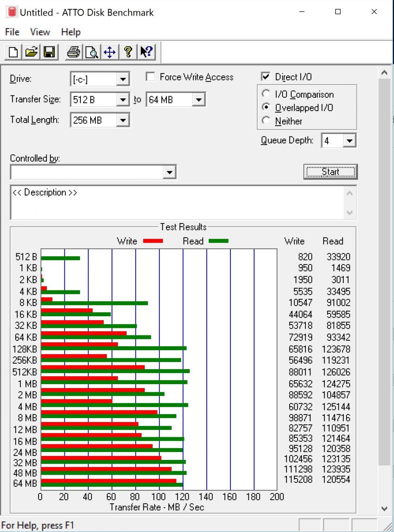Click the New document toolbar icon
The height and width of the screenshot is (532, 394).
coord(13,52)
